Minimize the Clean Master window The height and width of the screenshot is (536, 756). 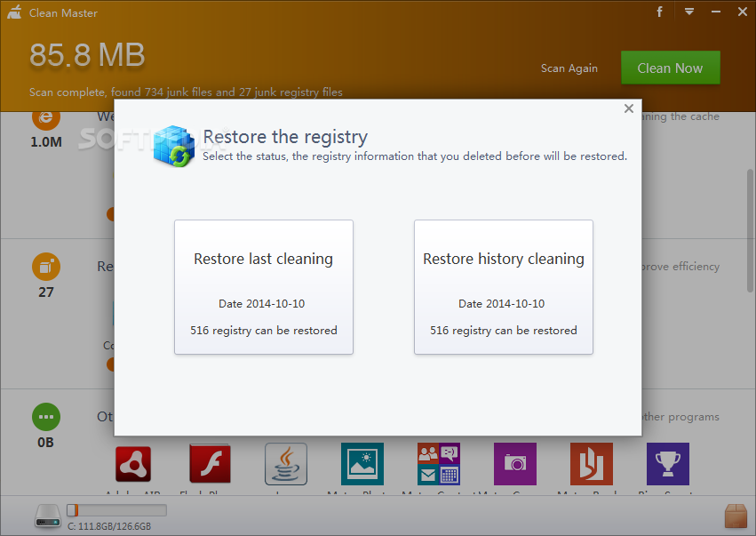click(716, 12)
